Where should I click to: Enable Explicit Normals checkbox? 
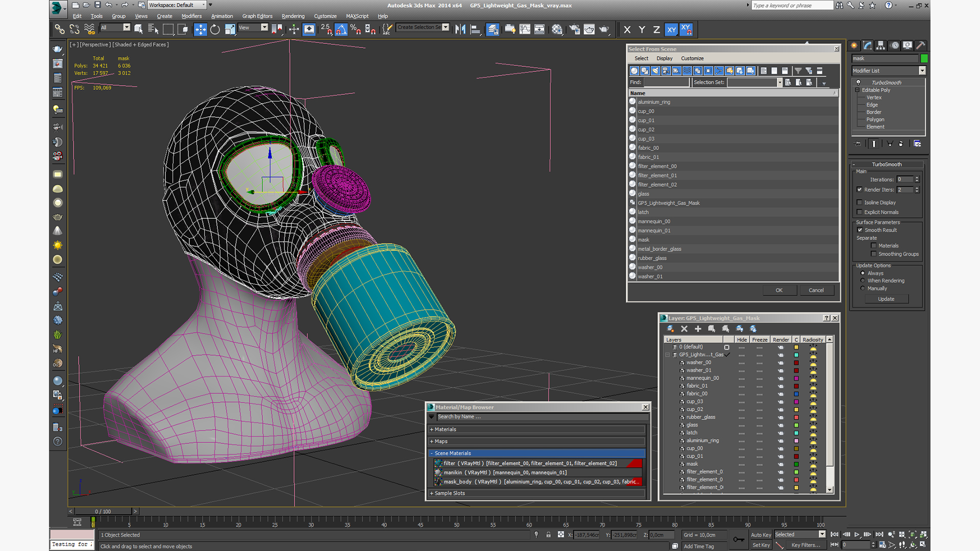(x=860, y=212)
